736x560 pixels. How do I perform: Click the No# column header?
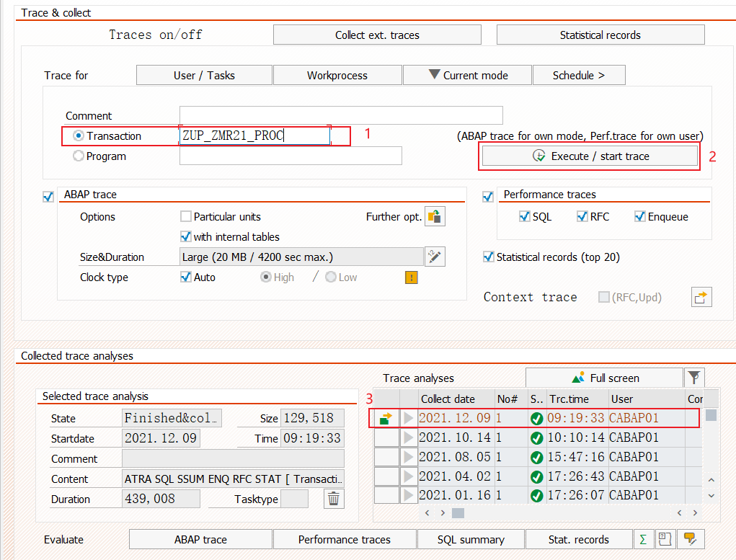[511, 399]
